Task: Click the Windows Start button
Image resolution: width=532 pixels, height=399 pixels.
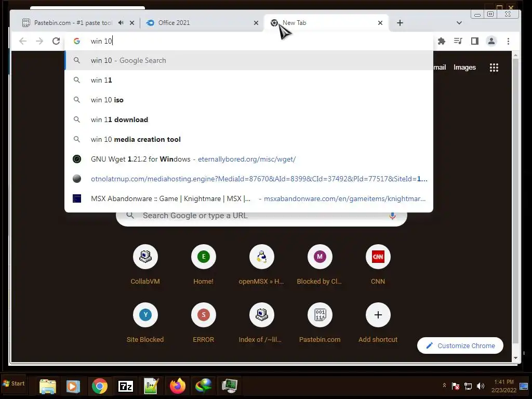Action: click(14, 383)
